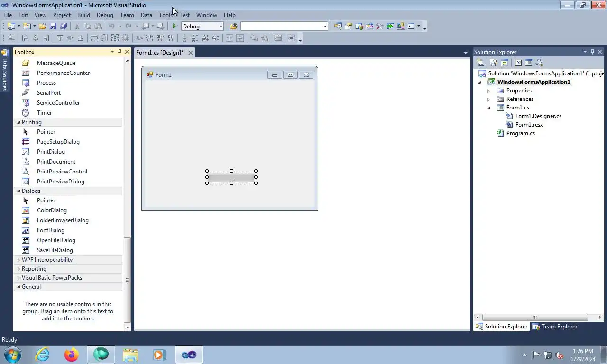Save Form1.cs using the floppy disk icon
This screenshot has height=364, width=607.
[53, 27]
